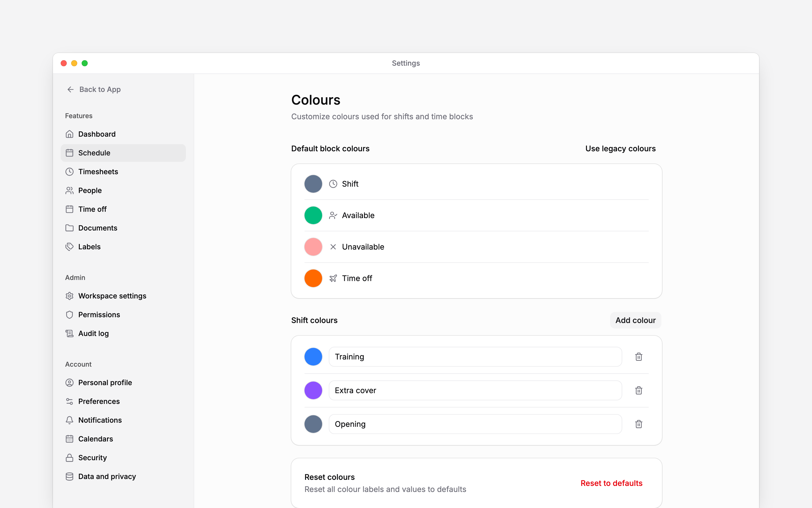Open Time off in the sidebar

[x=123, y=209]
